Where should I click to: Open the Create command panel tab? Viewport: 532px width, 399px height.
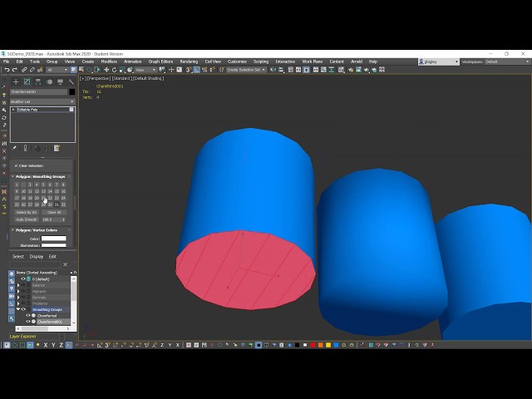[16, 81]
